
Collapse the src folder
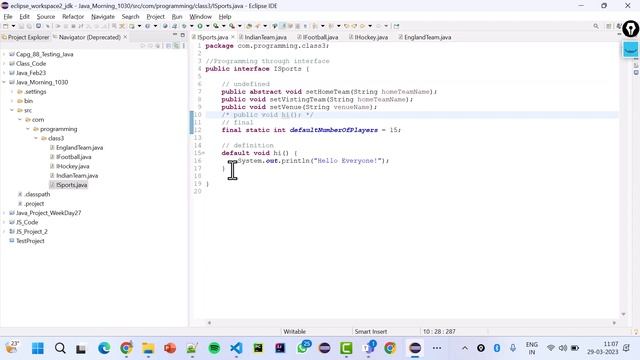pyautogui.click(x=12, y=111)
